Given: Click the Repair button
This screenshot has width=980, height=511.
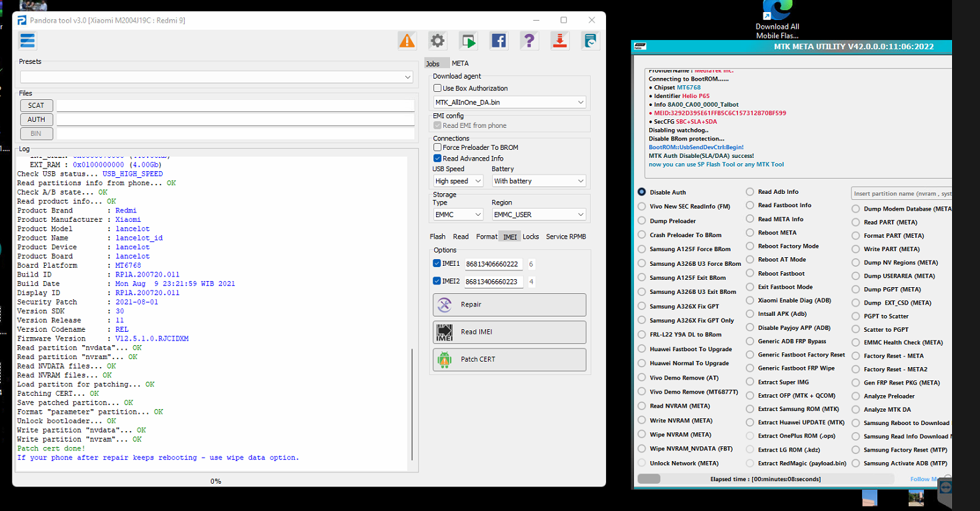Looking at the screenshot, I should 509,304.
